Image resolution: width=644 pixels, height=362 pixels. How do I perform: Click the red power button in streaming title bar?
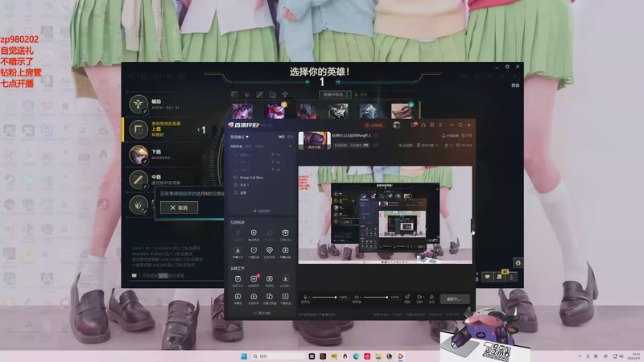(374, 125)
